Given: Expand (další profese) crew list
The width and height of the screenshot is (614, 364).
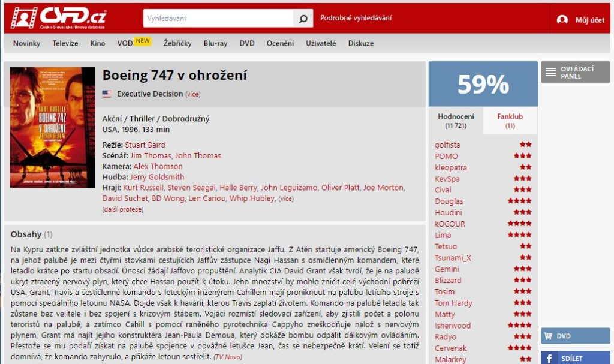Looking at the screenshot, I should (x=122, y=210).
